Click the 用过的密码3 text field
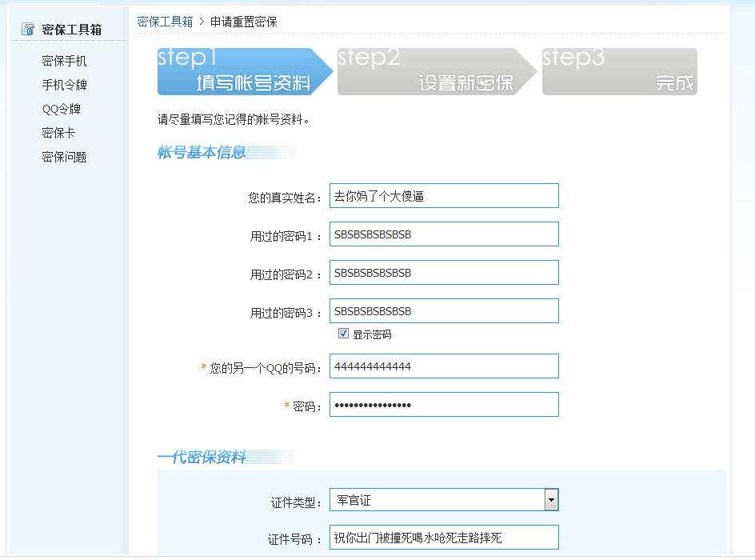 click(x=444, y=311)
